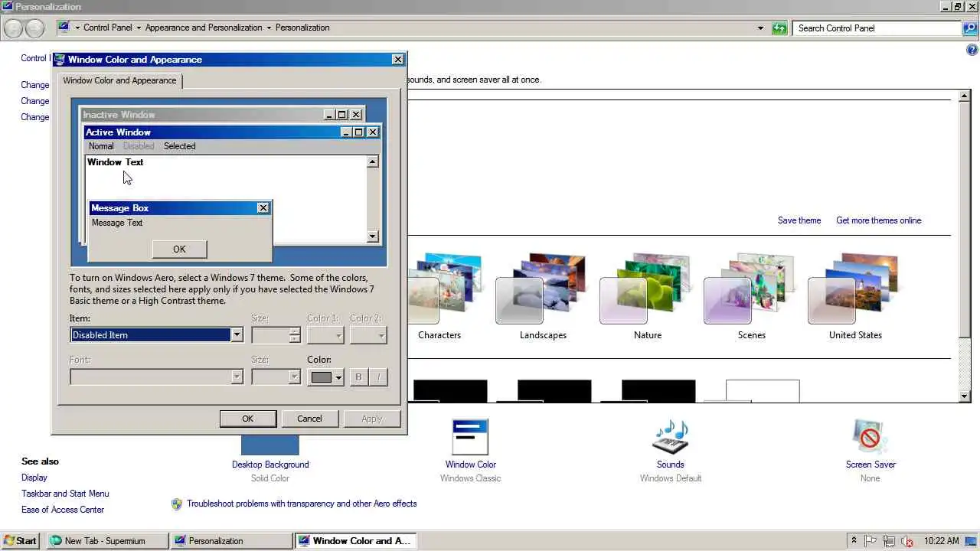Expand Control Panel breadcrumb arrow
This screenshot has width=980, height=551.
(139, 28)
